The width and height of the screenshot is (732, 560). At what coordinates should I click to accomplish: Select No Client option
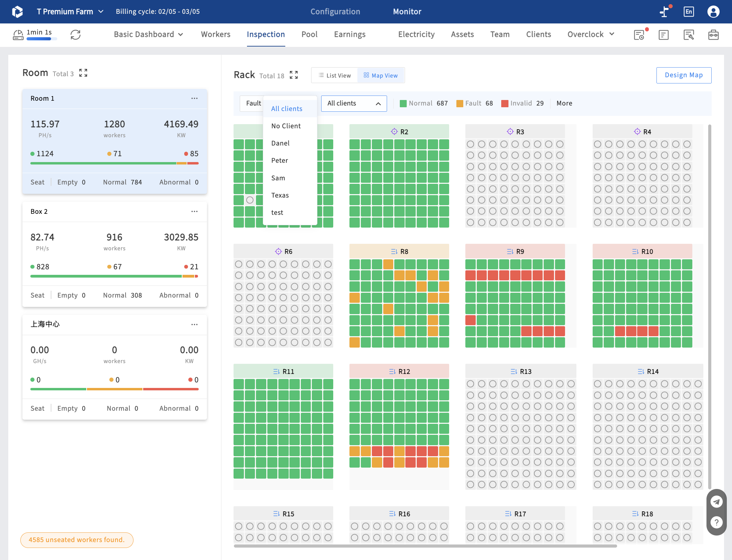point(290,126)
